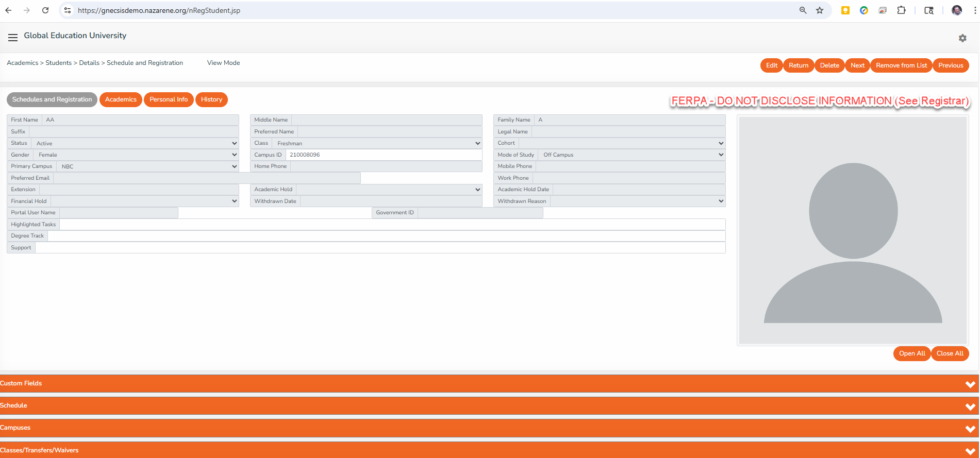
Task: Expand the Schedule section
Action: click(489, 406)
